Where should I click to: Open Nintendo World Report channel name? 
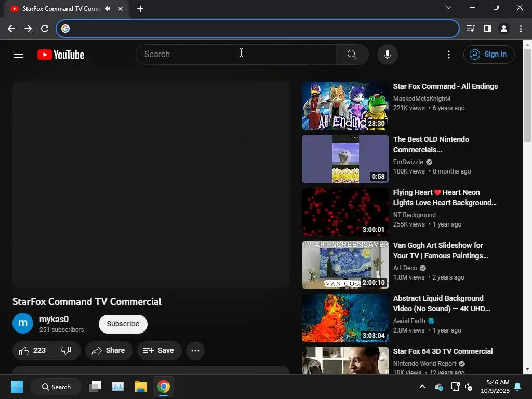click(424, 363)
